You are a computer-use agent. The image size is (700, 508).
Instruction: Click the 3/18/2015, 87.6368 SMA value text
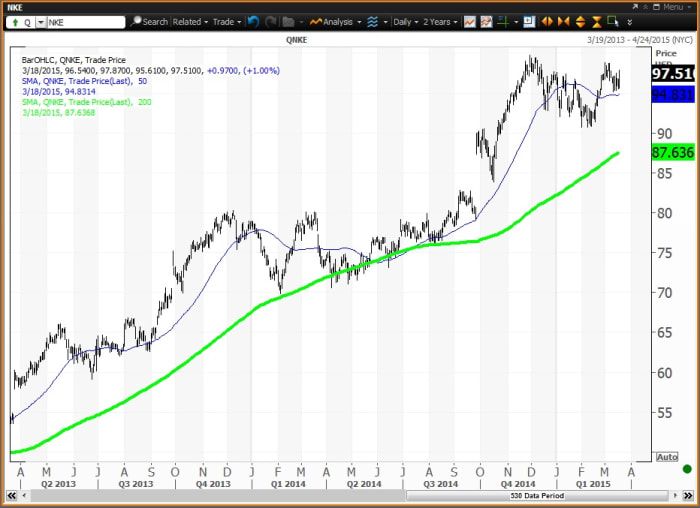(58, 112)
